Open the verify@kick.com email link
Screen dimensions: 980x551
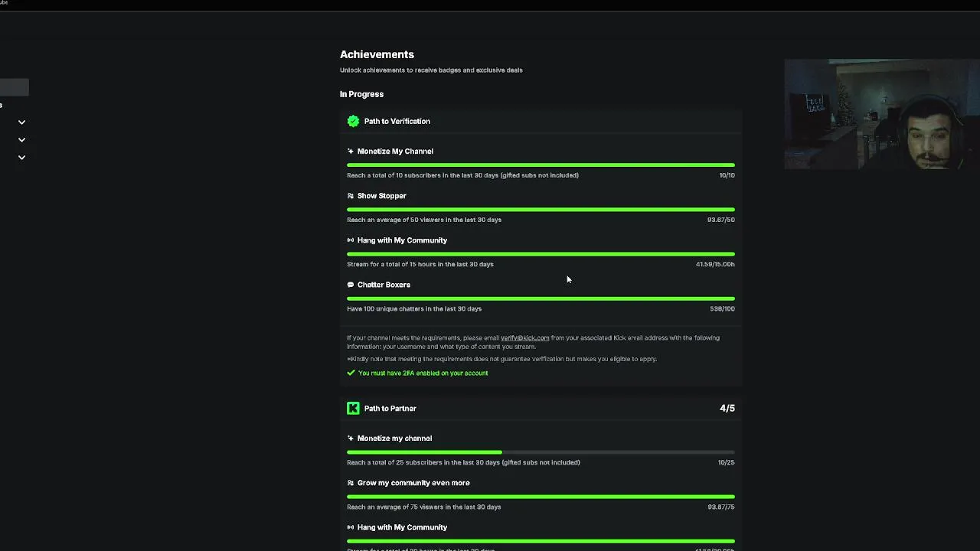[x=524, y=337]
